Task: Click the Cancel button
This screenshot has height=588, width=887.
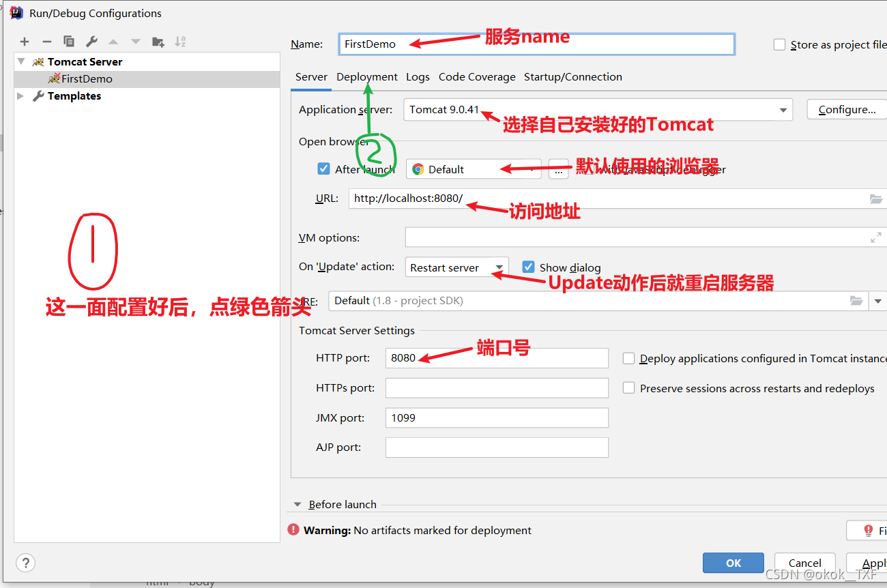Action: point(805,563)
